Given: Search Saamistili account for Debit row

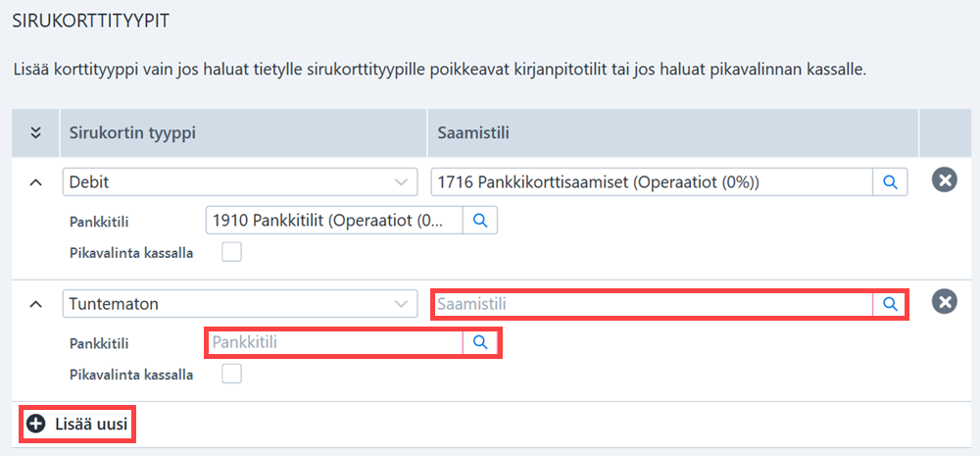Looking at the screenshot, I should pos(890,182).
